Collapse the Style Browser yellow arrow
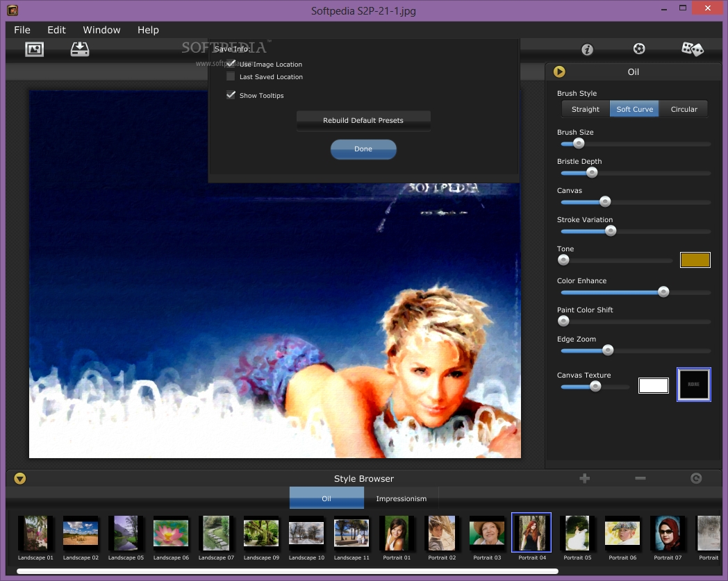This screenshot has height=581, width=728. 20,478
